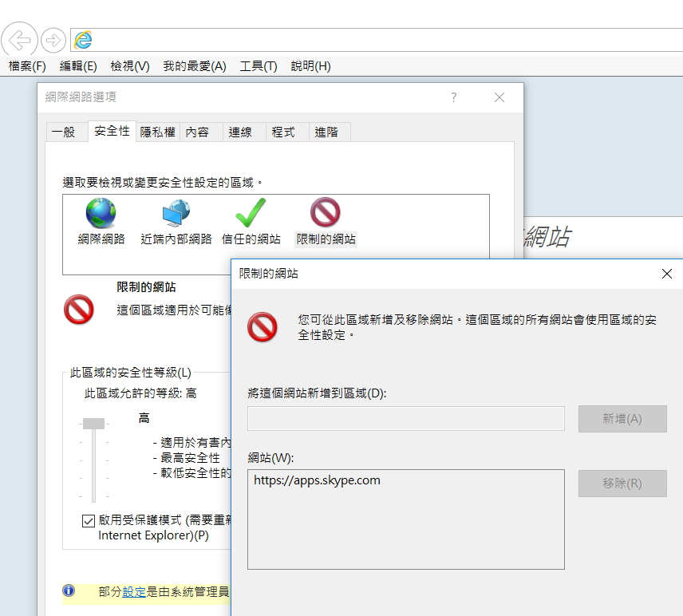Switch to the 隱私權 tab
Image resolution: width=683 pixels, height=616 pixels.
[x=158, y=132]
